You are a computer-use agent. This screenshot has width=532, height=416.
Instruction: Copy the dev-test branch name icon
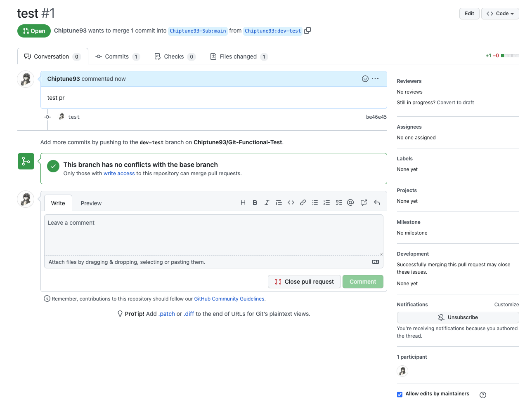click(x=307, y=31)
